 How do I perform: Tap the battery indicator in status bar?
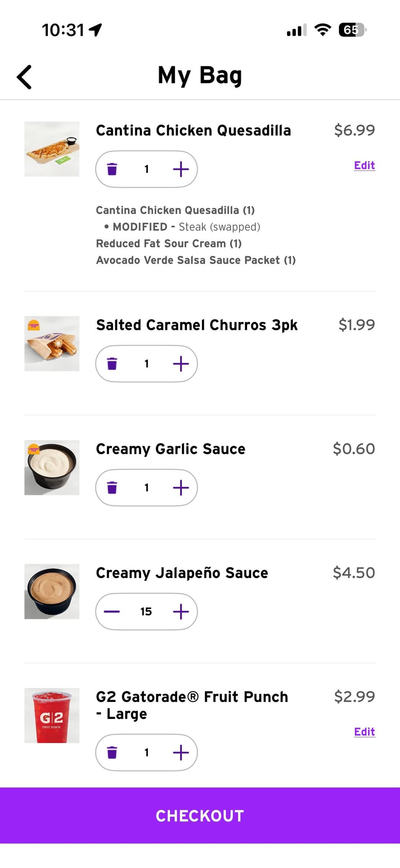[352, 30]
